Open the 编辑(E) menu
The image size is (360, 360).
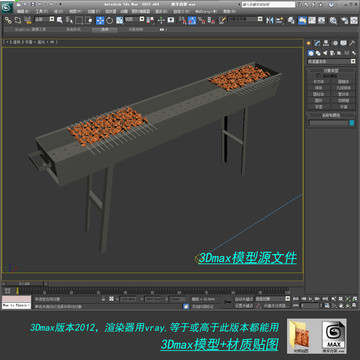pos(23,11)
